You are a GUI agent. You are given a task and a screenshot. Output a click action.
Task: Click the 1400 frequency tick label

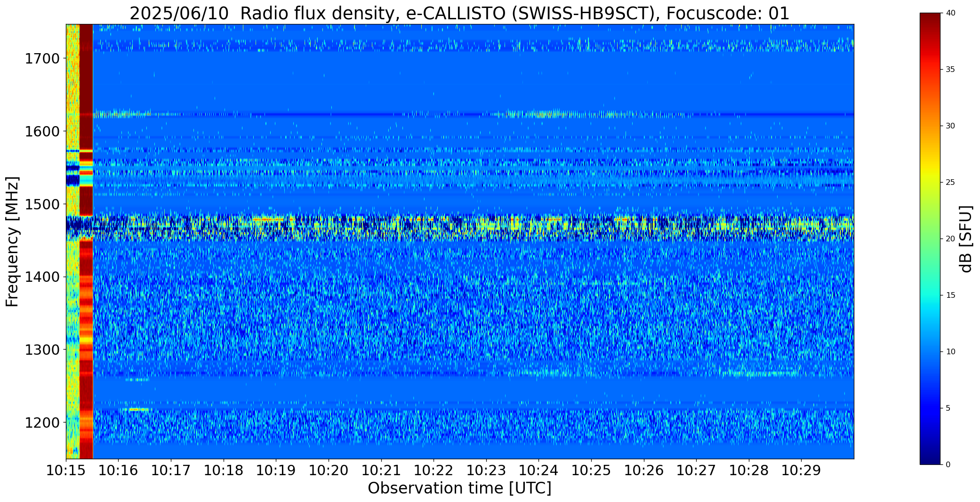pyautogui.click(x=42, y=277)
